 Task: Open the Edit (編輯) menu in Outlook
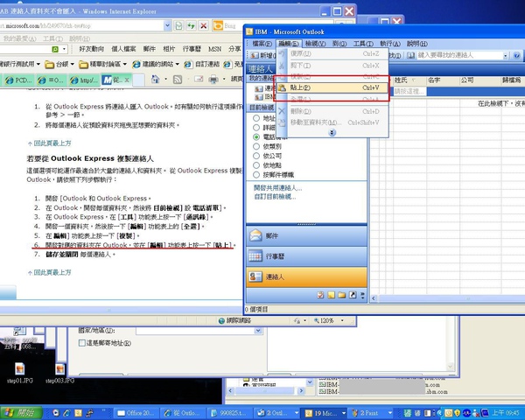289,44
